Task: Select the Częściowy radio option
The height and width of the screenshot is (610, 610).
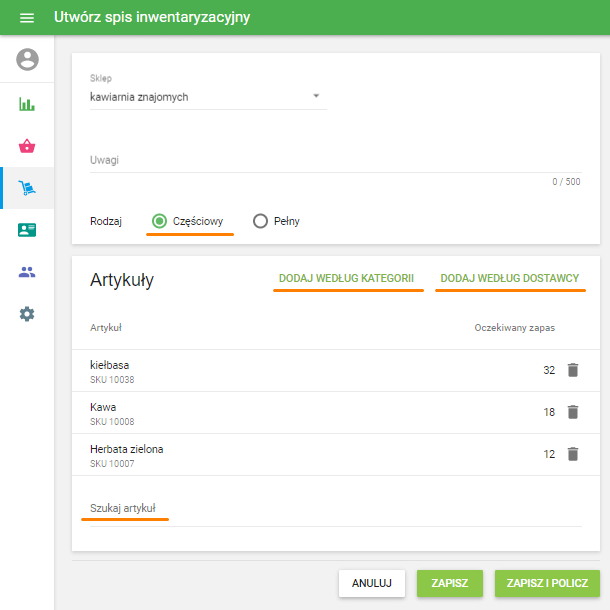Action: click(160, 221)
